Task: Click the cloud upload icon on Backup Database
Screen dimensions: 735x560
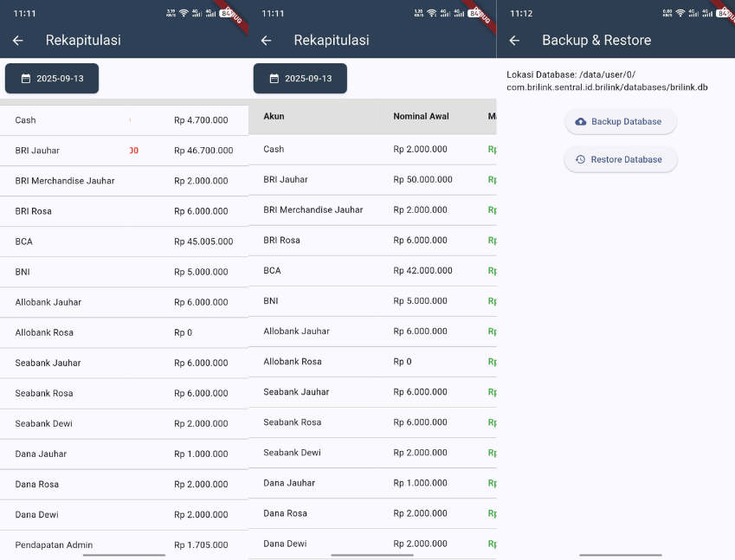Action: point(580,122)
